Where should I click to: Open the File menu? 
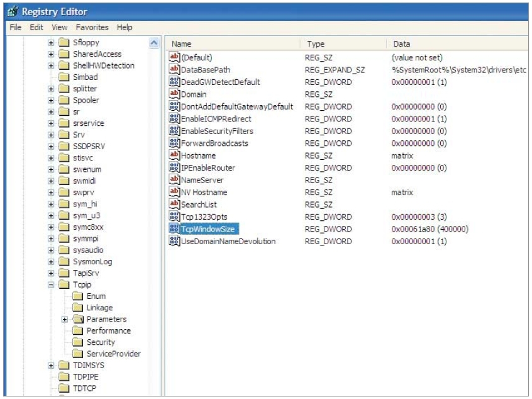coord(15,27)
